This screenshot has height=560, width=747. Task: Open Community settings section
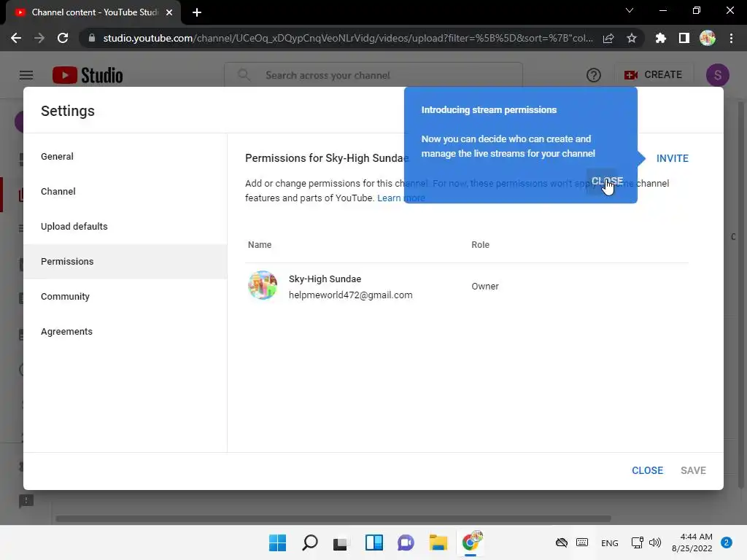(125, 296)
